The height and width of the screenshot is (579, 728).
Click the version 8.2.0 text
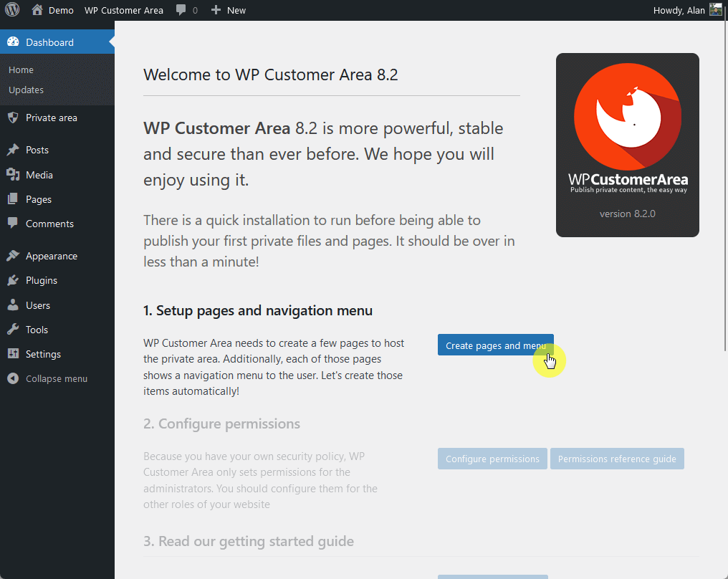click(627, 214)
